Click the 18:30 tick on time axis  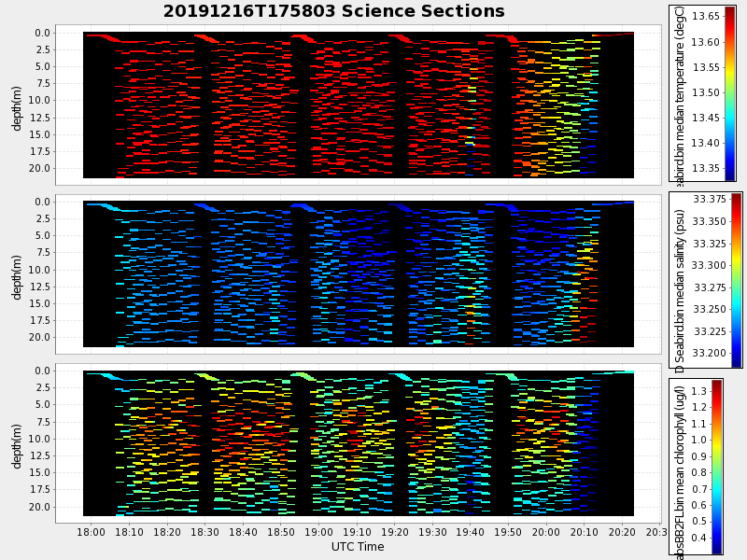click(x=205, y=532)
